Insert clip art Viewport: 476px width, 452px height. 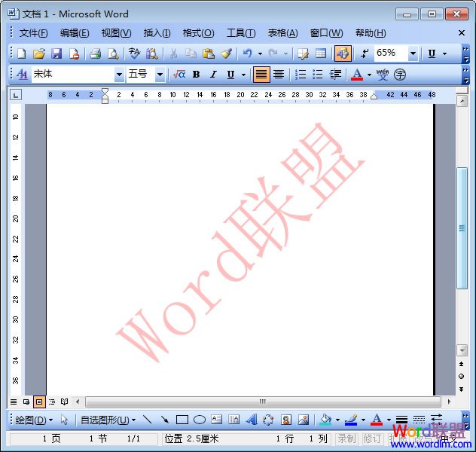pyautogui.click(x=286, y=420)
